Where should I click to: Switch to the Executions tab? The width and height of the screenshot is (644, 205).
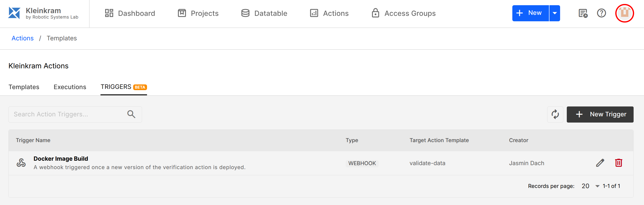click(70, 87)
